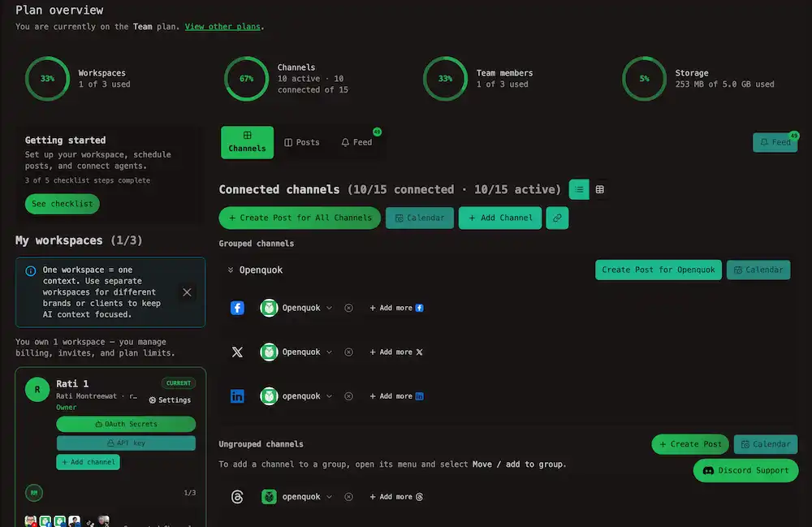Open the Threads channel icon
This screenshot has width=812, height=527.
pyautogui.click(x=237, y=497)
